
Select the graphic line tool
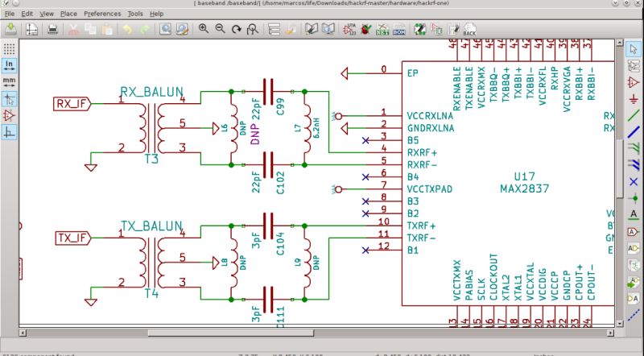click(x=634, y=315)
